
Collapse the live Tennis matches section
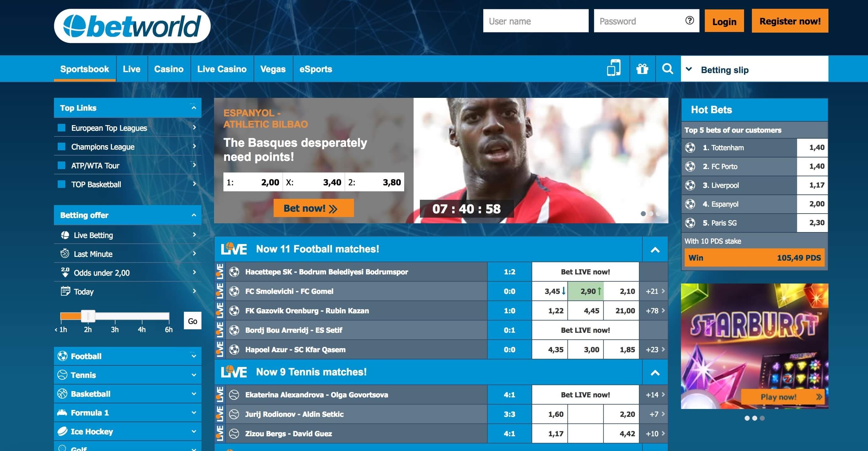(x=655, y=373)
